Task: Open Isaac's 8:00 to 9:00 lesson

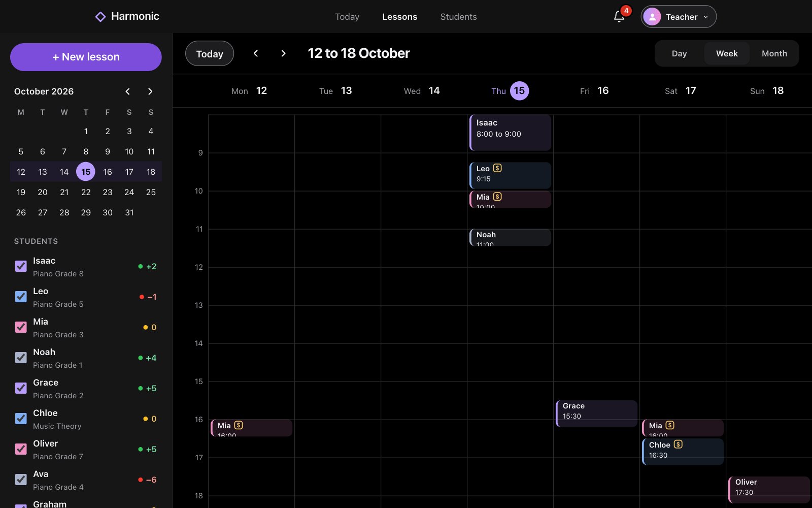Action: click(510, 133)
